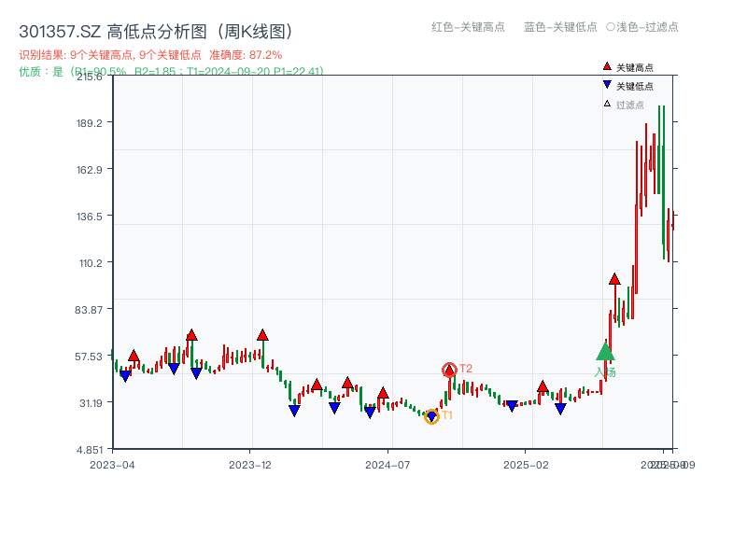Click key high marker at December 2023 spike
The image size is (747, 560).
262,335
